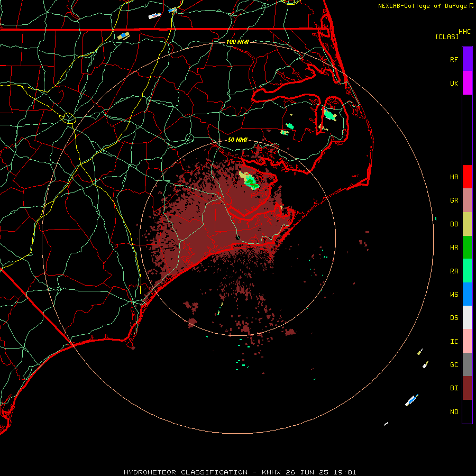
Task: Click the HA red legend swatch
Action: 467,177
